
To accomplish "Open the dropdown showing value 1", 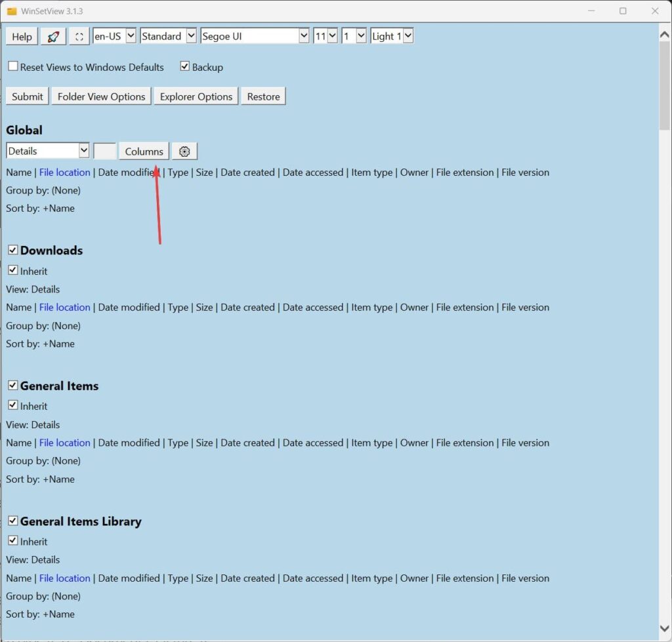I will 354,36.
